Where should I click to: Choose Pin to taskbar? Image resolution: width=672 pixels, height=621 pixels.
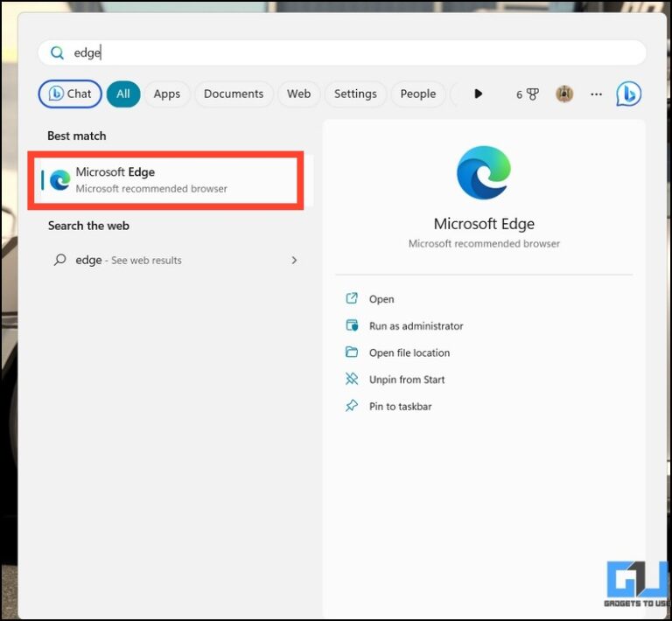tap(400, 407)
